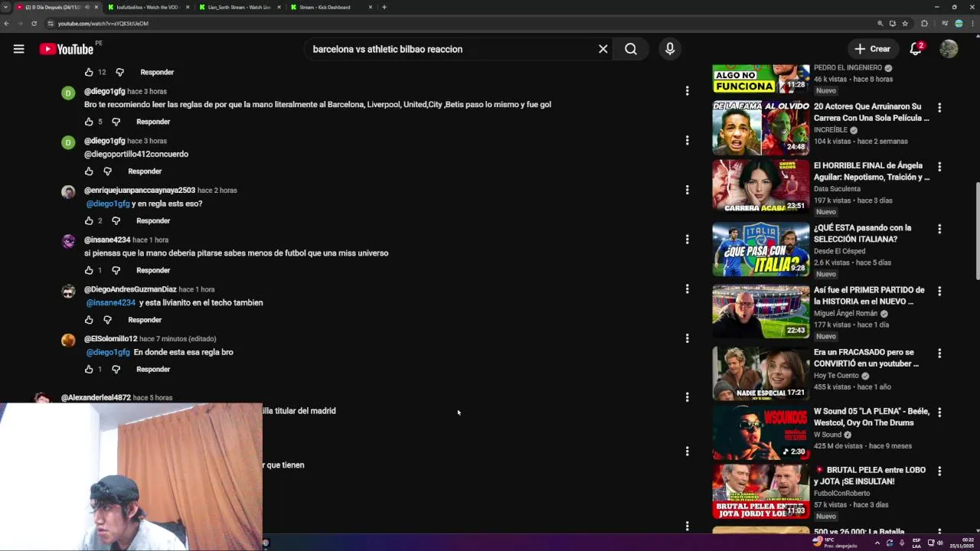Open more actions for the 'Bro te recomiendo' comment
980x551 pixels.
click(x=687, y=91)
